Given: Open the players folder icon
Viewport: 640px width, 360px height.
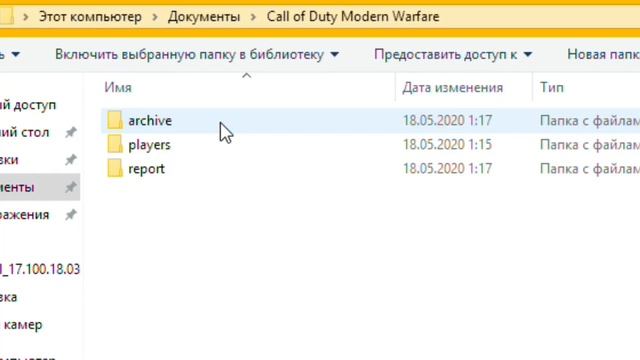Looking at the screenshot, I should 115,144.
